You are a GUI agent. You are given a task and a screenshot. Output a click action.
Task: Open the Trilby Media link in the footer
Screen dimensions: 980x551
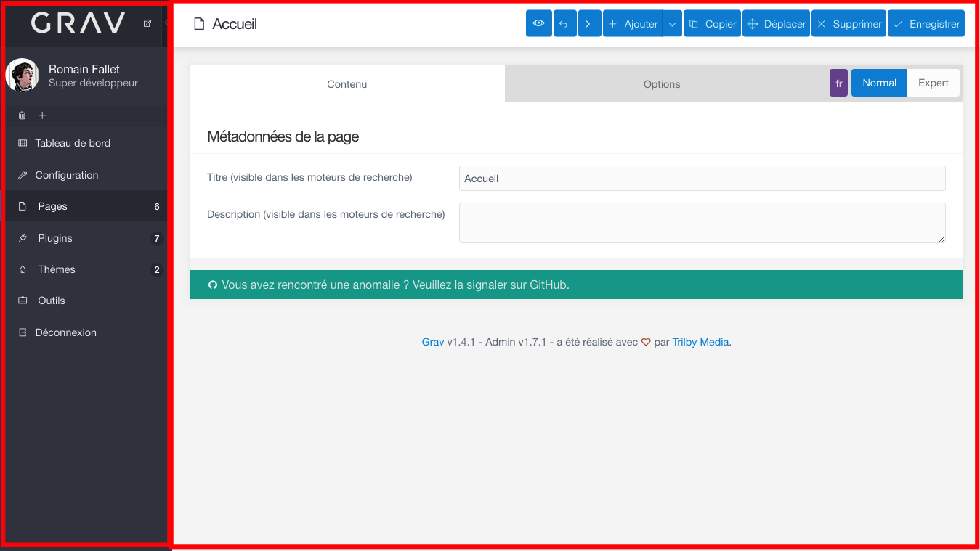tap(700, 341)
